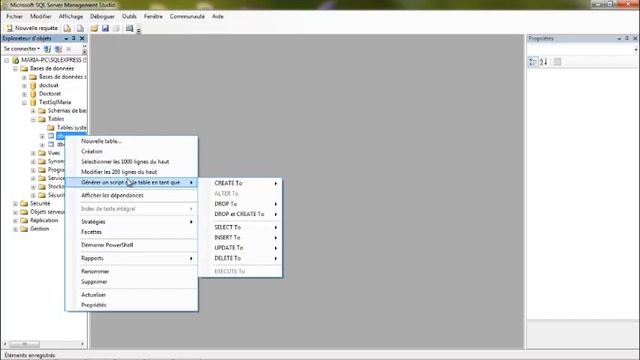The image size is (640, 360).
Task: Select the Tables folder in tree
Action: pyautogui.click(x=56, y=119)
